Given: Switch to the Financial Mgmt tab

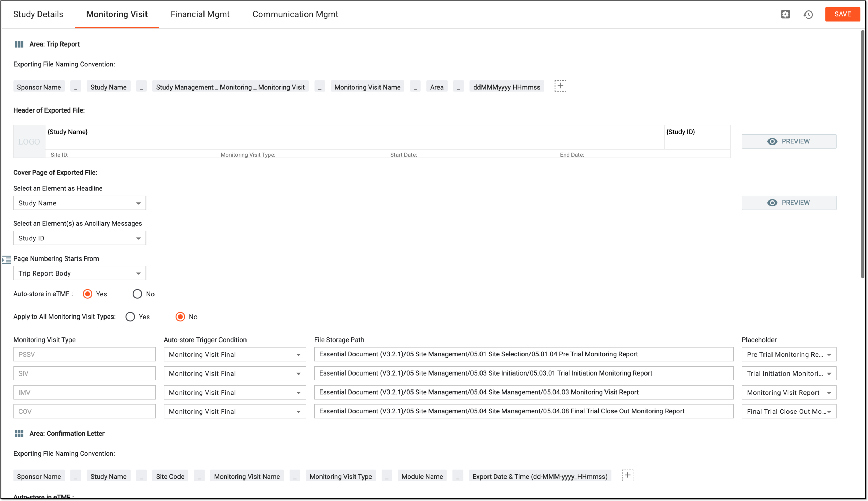Looking at the screenshot, I should point(200,14).
